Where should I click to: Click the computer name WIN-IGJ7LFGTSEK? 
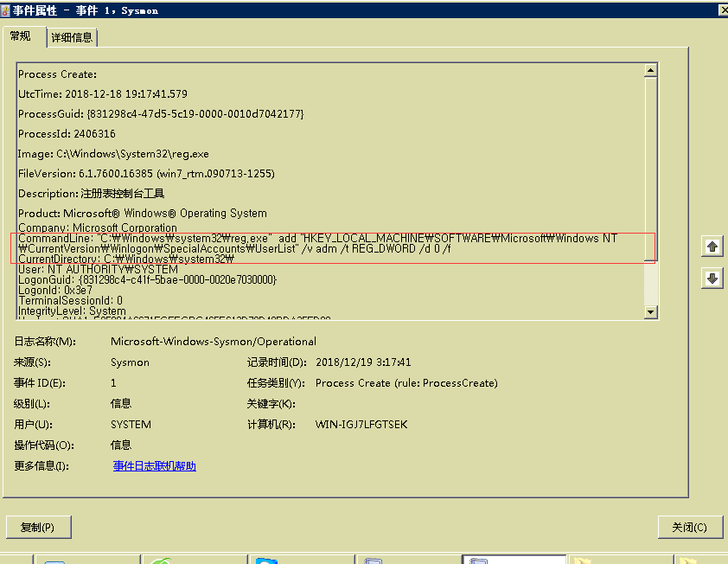pos(361,425)
